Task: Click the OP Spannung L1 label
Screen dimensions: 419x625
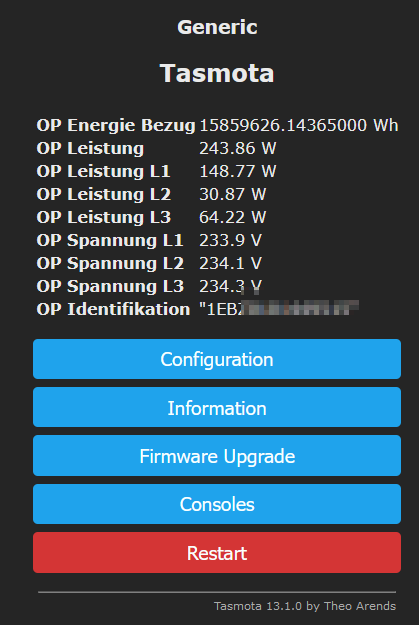Action: [110, 240]
